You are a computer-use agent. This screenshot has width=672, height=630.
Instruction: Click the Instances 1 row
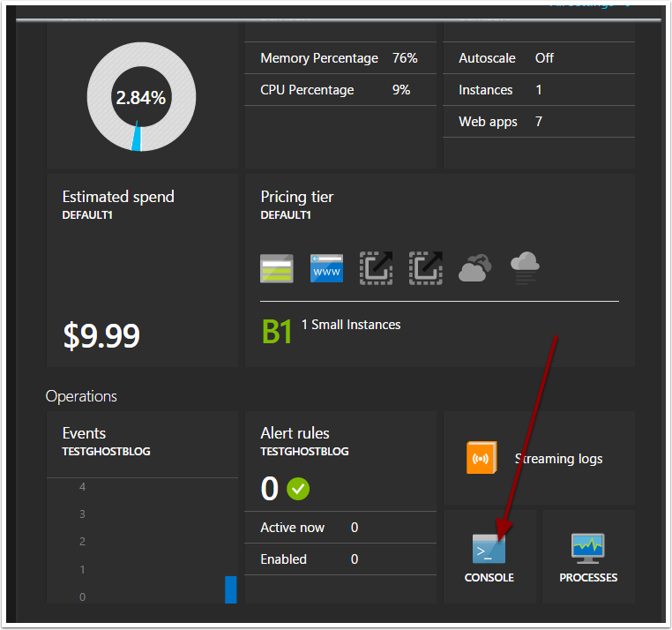(x=539, y=90)
